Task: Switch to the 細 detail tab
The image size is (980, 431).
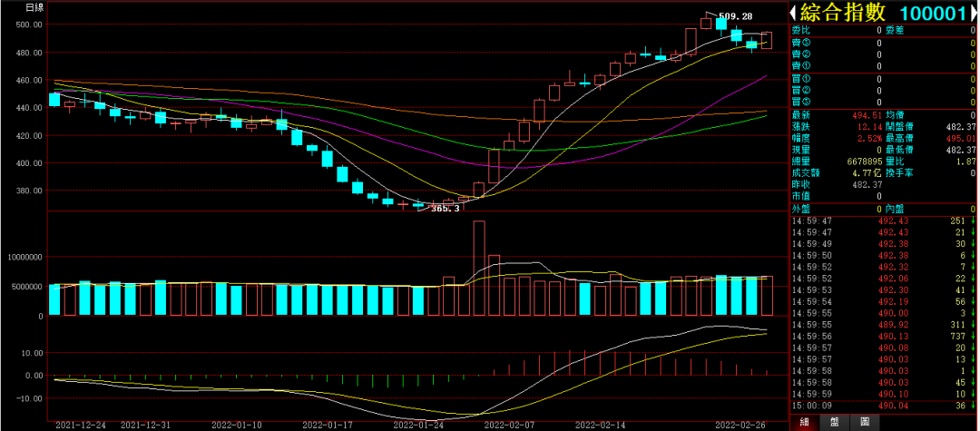Action: tap(806, 424)
